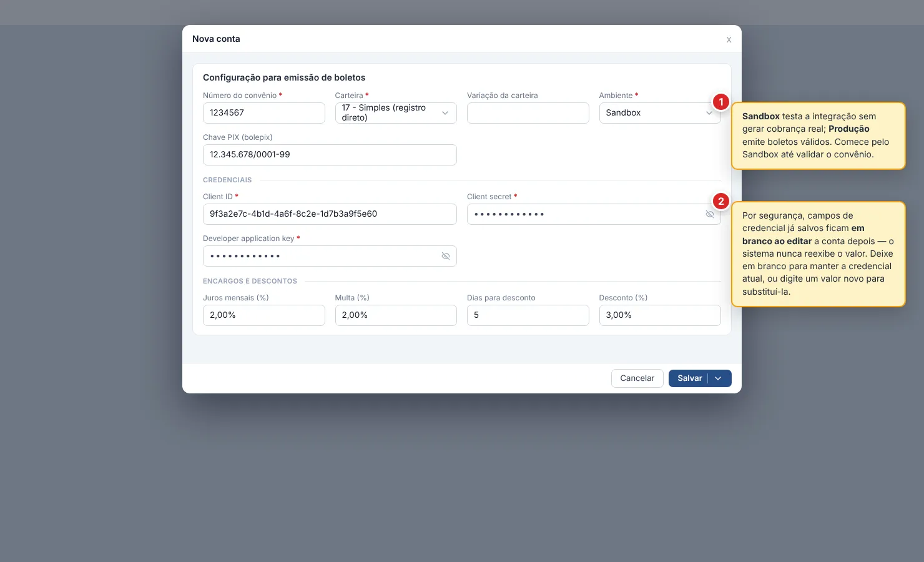Screen dimensions: 924x562
Task: Click the 'Nova conta' dialog title
Action: coord(216,39)
